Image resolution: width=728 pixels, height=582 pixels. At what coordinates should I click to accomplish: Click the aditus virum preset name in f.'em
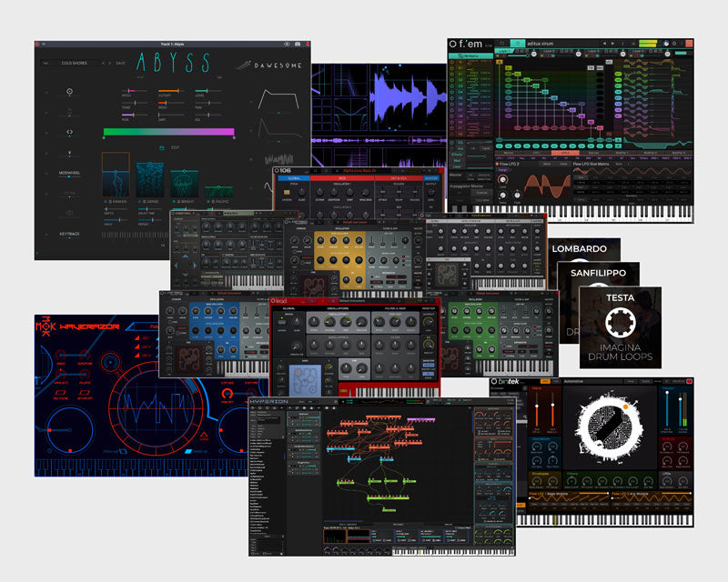(x=540, y=44)
